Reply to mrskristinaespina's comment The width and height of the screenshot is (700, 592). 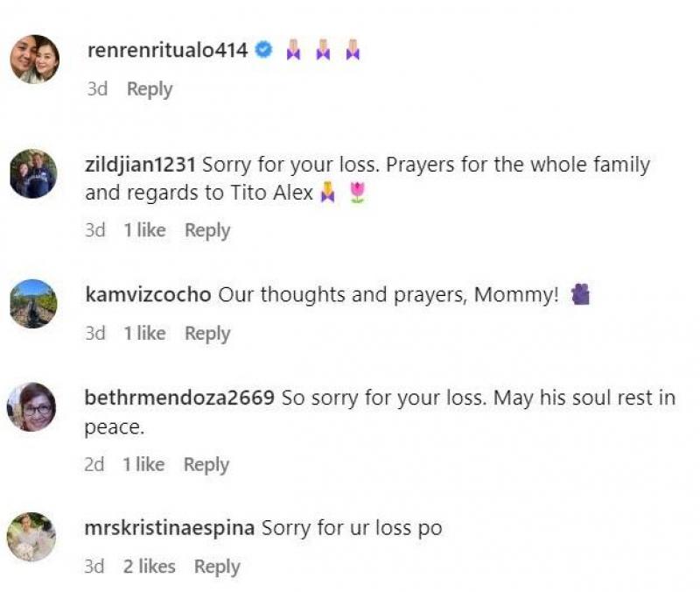[x=217, y=567]
